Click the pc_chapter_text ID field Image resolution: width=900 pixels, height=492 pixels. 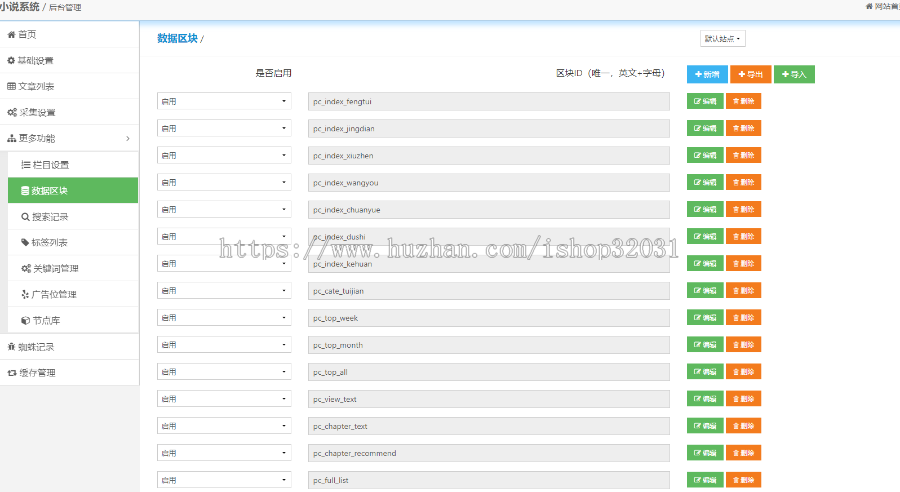[488, 425]
